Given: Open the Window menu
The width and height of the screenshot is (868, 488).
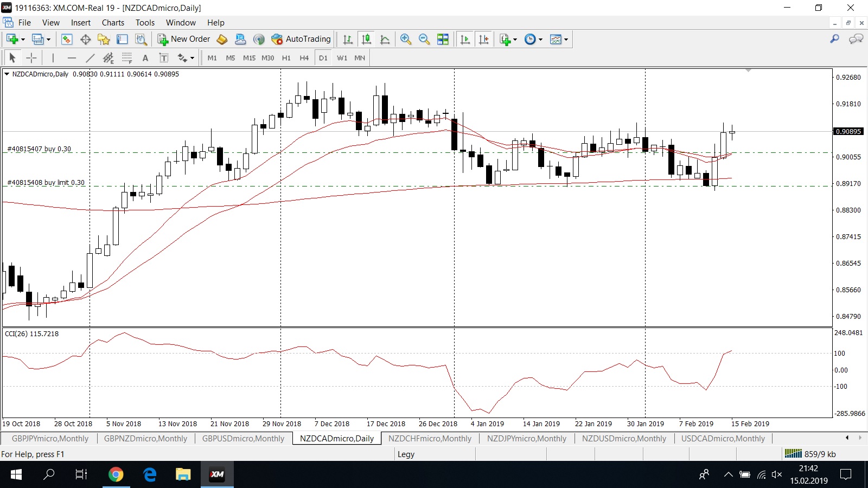Looking at the screenshot, I should [181, 23].
